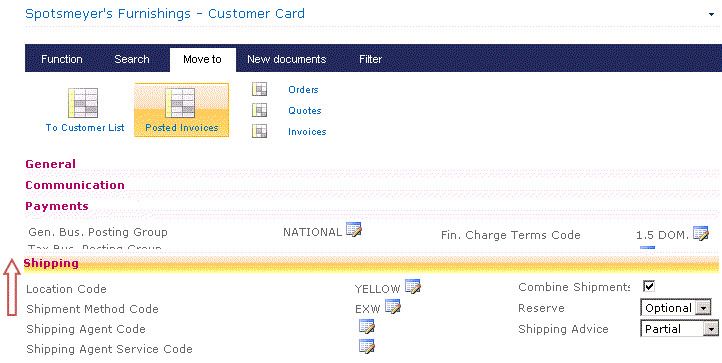This screenshot has width=722, height=363.
Task: Open lookup icon for Fin. Charge Terms Code
Action: [701, 234]
